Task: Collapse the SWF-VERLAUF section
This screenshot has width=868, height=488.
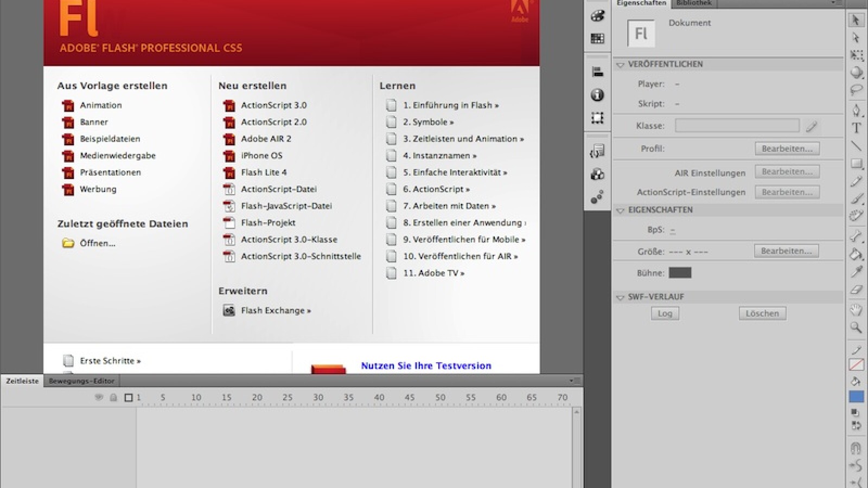Action: pyautogui.click(x=620, y=297)
